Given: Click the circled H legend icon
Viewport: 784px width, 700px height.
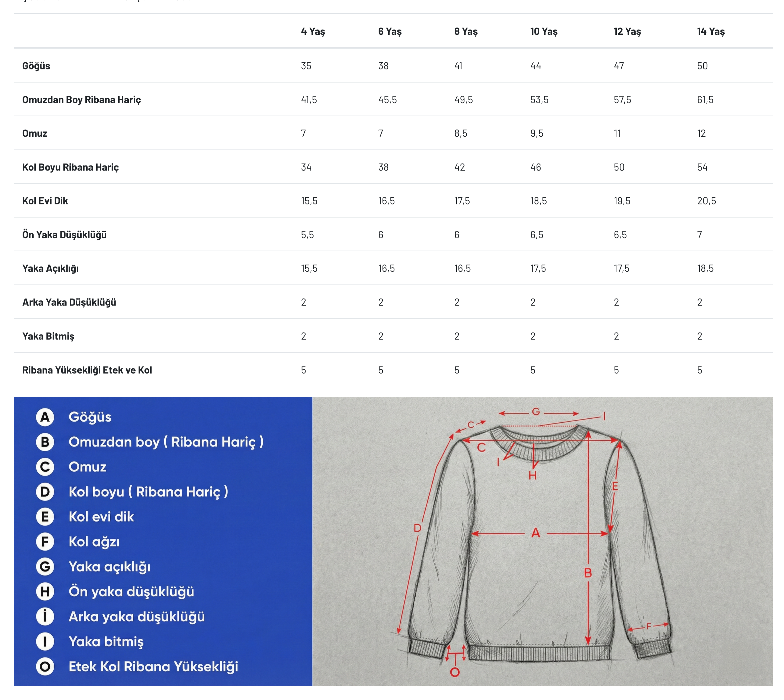Looking at the screenshot, I should pos(45,592).
